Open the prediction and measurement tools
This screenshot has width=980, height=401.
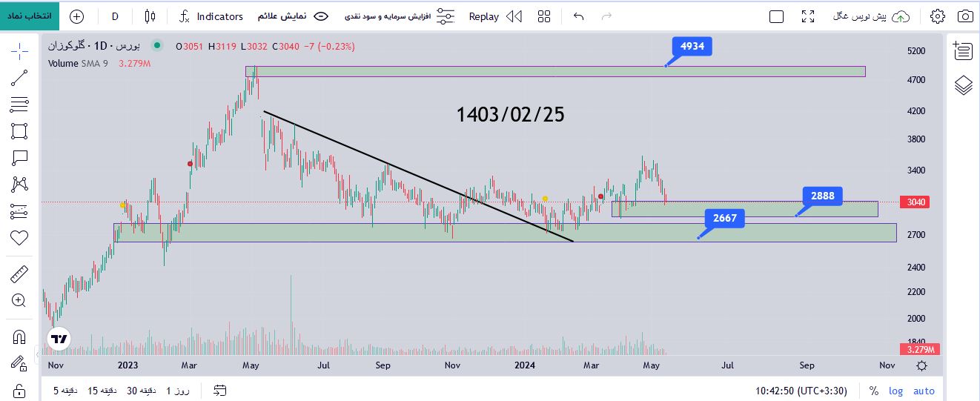19,211
